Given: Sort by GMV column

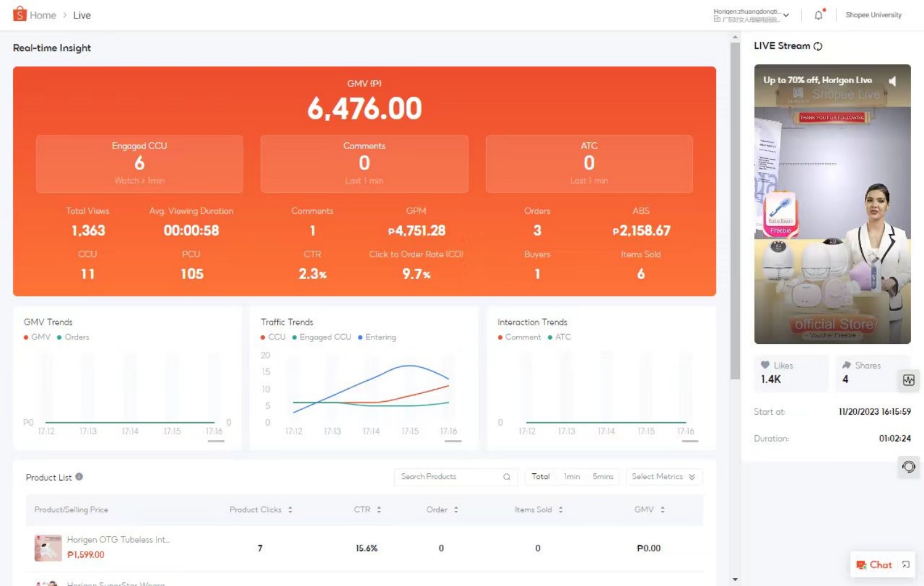Looking at the screenshot, I should pyautogui.click(x=662, y=510).
